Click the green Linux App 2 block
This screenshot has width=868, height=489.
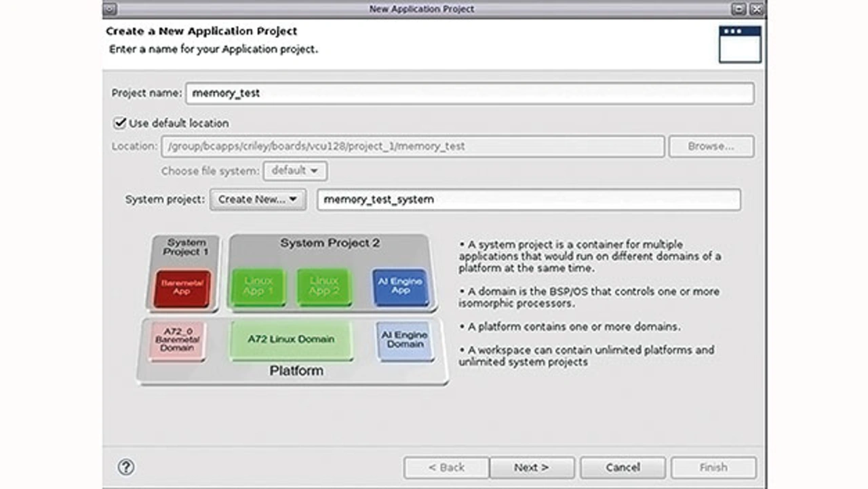pyautogui.click(x=323, y=287)
